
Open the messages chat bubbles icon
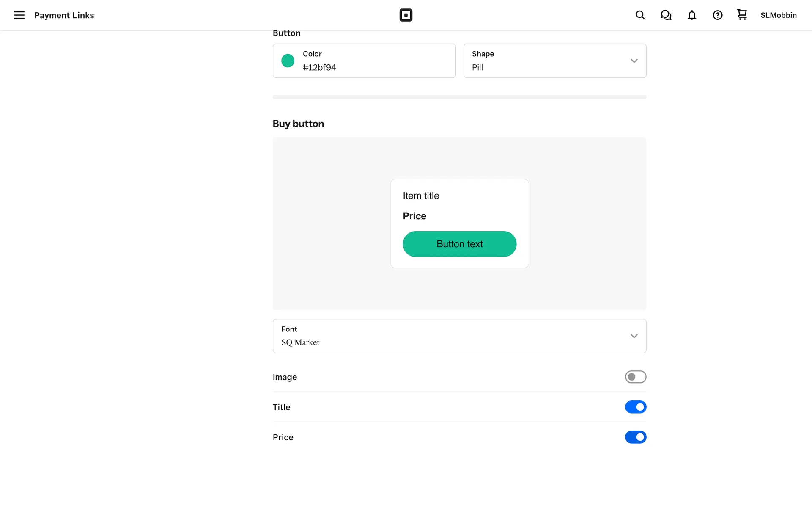pyautogui.click(x=666, y=15)
